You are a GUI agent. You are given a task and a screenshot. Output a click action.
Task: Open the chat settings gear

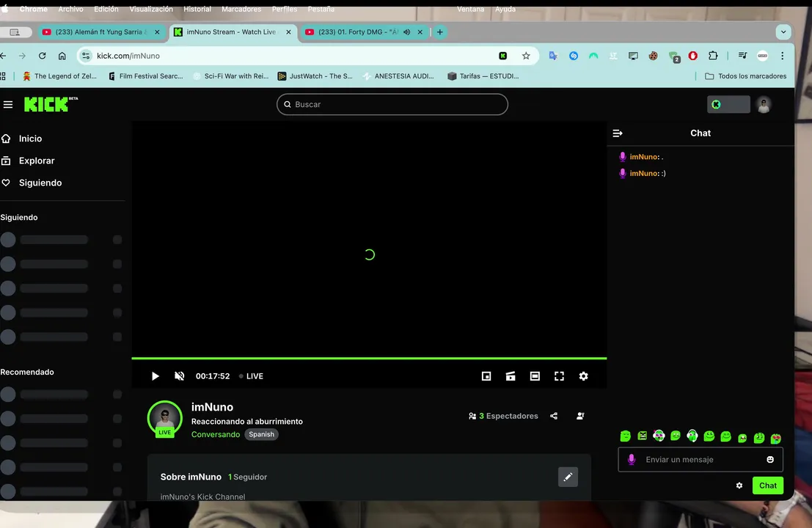739,485
